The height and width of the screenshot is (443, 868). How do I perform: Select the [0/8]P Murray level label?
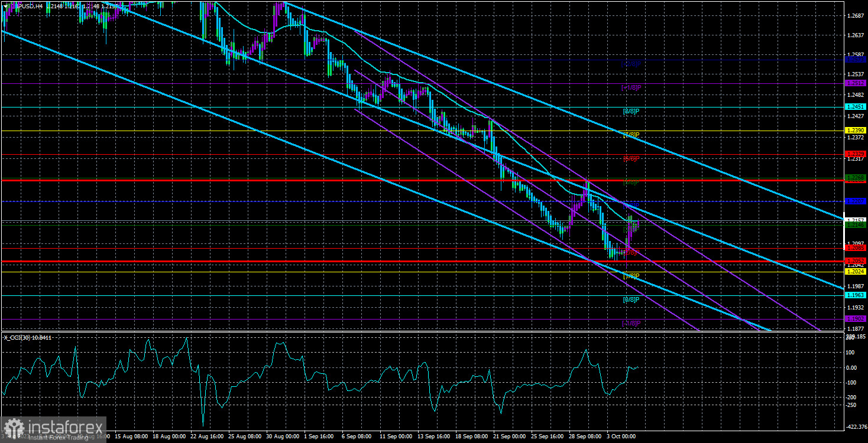[x=631, y=299]
